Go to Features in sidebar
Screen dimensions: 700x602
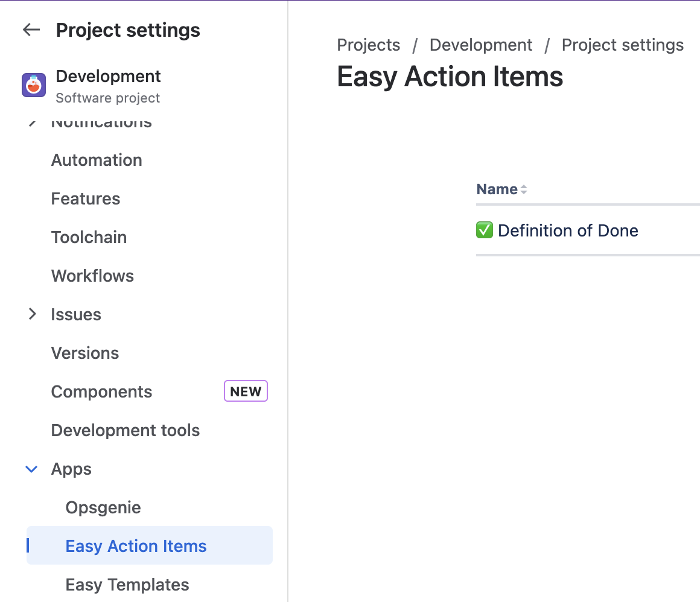(x=86, y=198)
